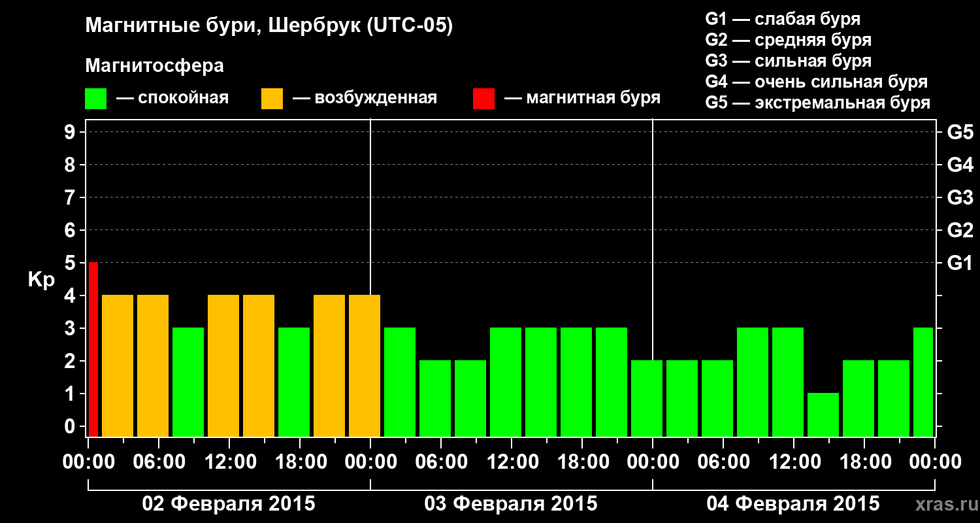Click the '02 Февраля 2015' date label
The image size is (980, 523).
[229, 504]
